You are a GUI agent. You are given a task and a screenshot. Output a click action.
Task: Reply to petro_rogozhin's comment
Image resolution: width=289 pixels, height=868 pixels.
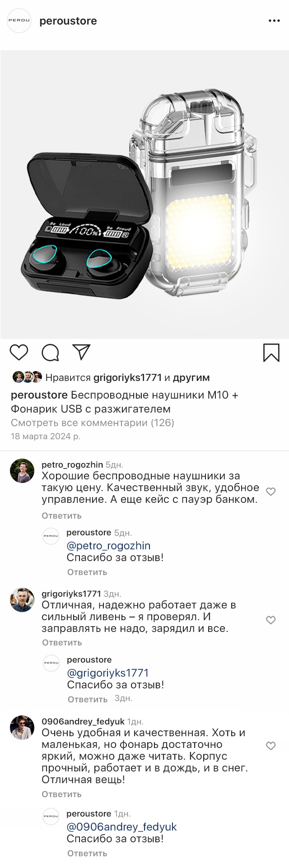(62, 515)
